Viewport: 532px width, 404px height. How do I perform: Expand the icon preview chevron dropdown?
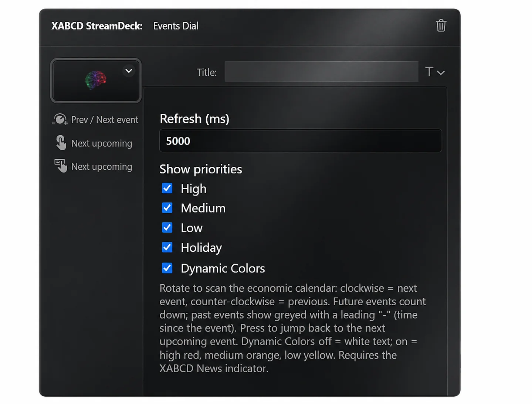click(129, 71)
